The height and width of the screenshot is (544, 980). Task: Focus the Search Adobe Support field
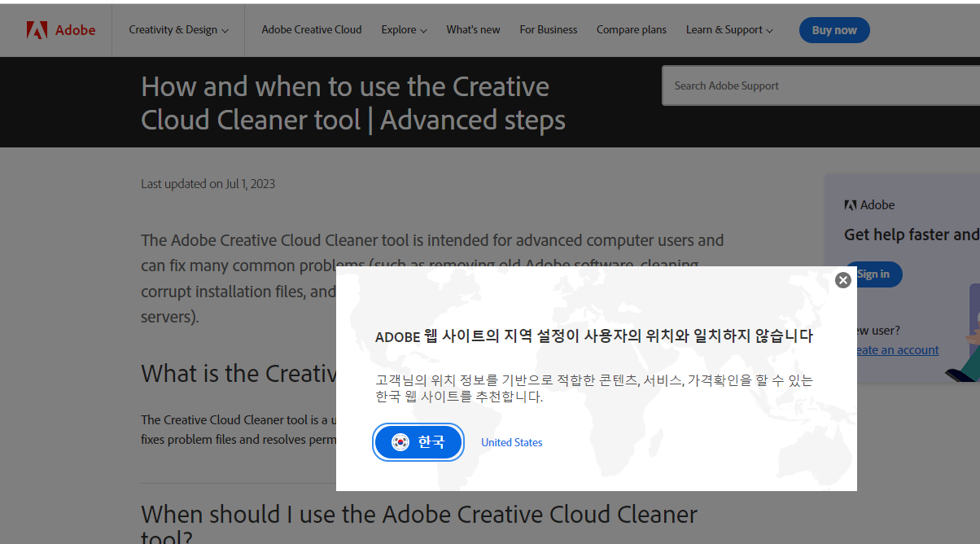[820, 86]
